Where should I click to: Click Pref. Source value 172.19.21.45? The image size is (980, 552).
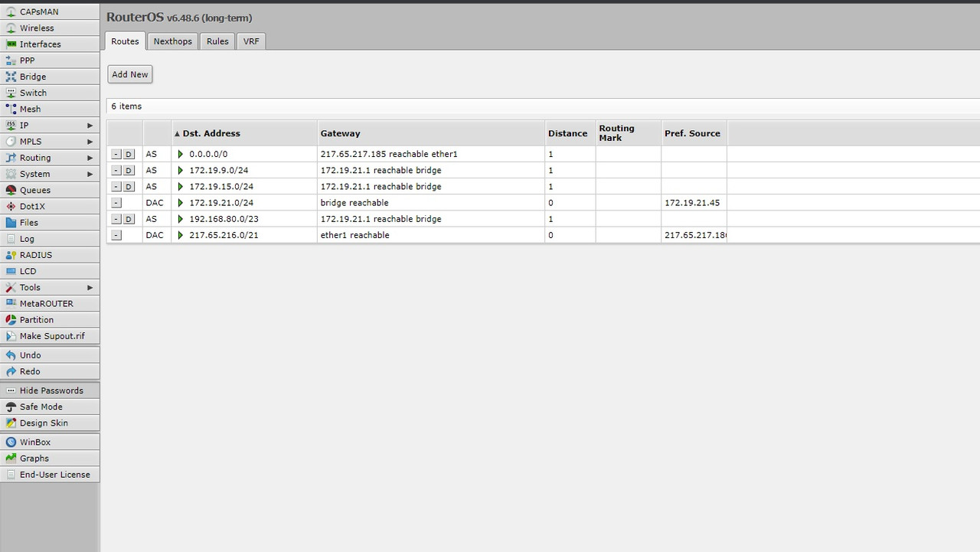[692, 203]
